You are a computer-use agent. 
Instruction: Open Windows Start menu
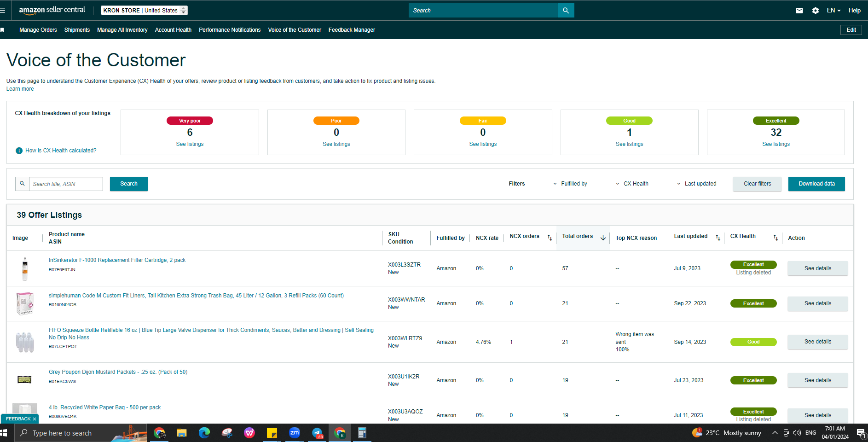coord(4,433)
